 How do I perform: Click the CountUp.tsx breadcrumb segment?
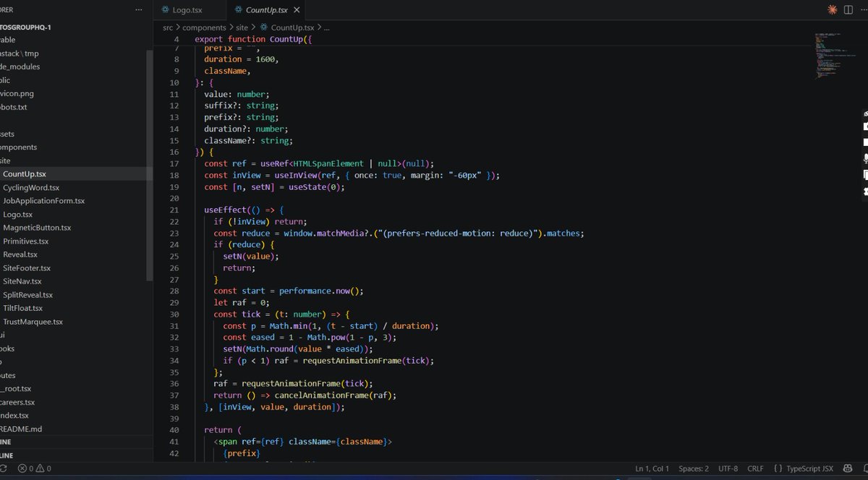coord(292,27)
